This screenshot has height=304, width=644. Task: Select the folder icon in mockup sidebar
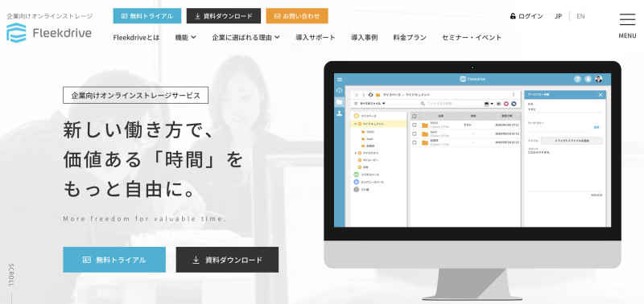339,102
